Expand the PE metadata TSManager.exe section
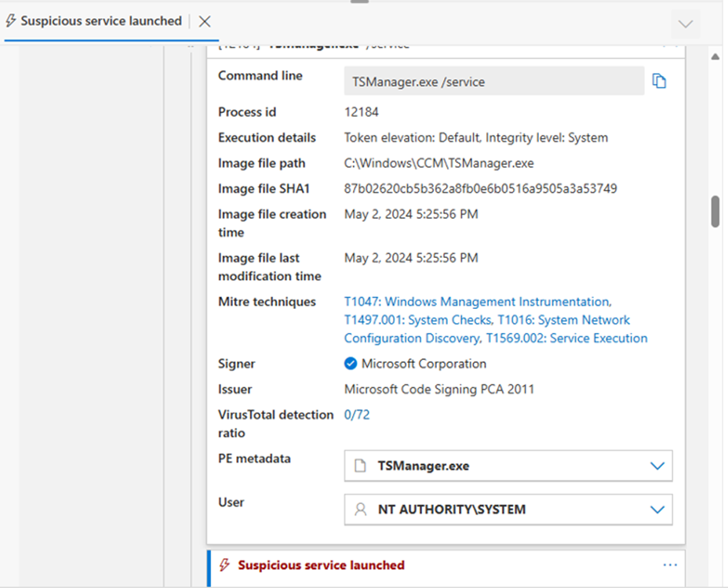Image resolution: width=728 pixels, height=588 pixels. [x=657, y=466]
